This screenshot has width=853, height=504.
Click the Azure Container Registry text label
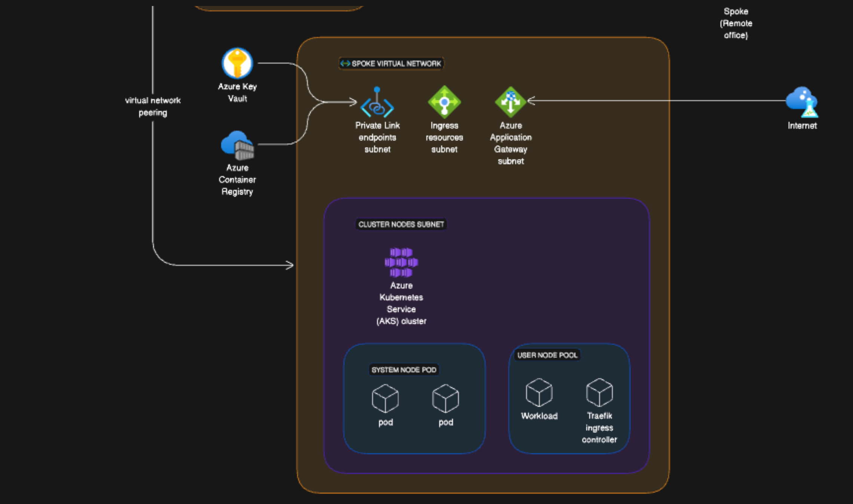[237, 179]
